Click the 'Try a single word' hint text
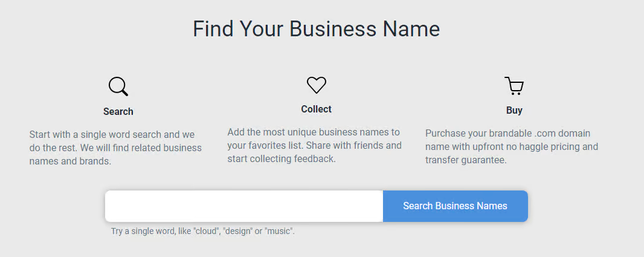 pos(203,231)
